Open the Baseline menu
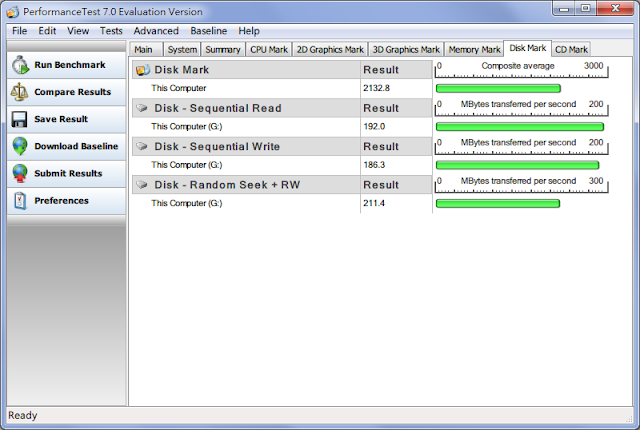The width and height of the screenshot is (640, 430). point(208,31)
